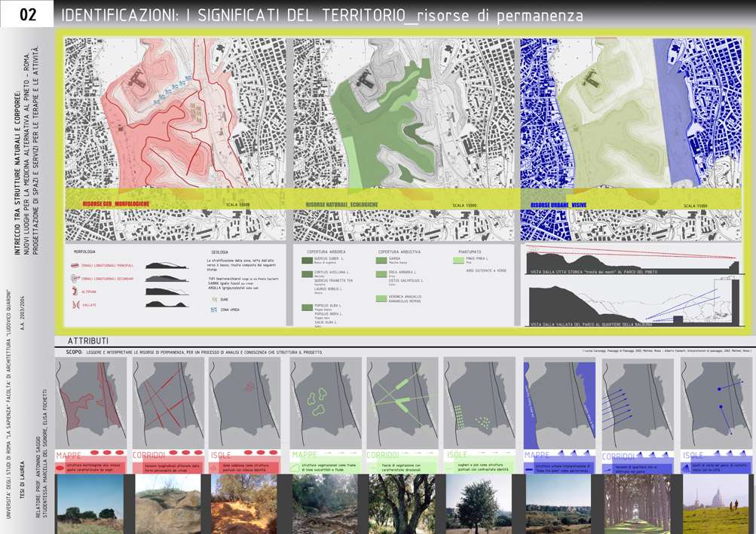This screenshot has height=534, width=756.
Task: Click the Zona Umida legend symbol
Action: tap(213, 310)
